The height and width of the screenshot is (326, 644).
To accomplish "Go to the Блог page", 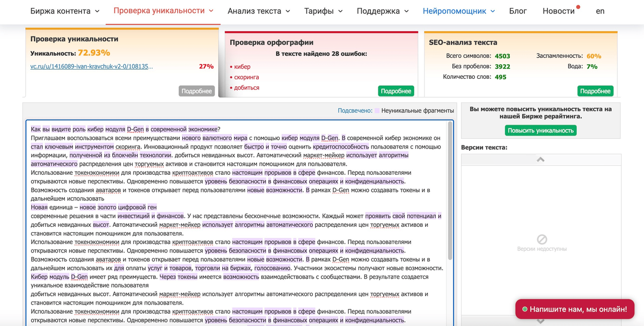I will click(518, 11).
